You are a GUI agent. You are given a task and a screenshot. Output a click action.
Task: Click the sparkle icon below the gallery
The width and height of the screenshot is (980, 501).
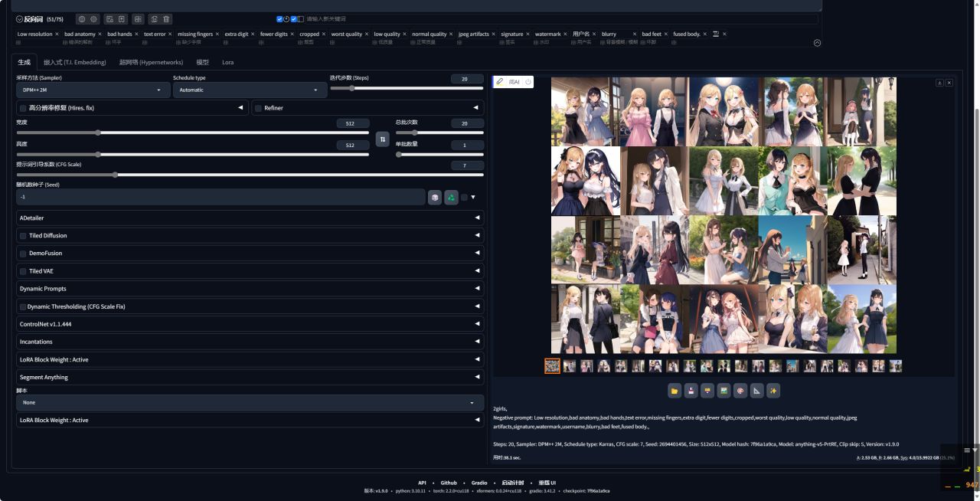pos(773,391)
